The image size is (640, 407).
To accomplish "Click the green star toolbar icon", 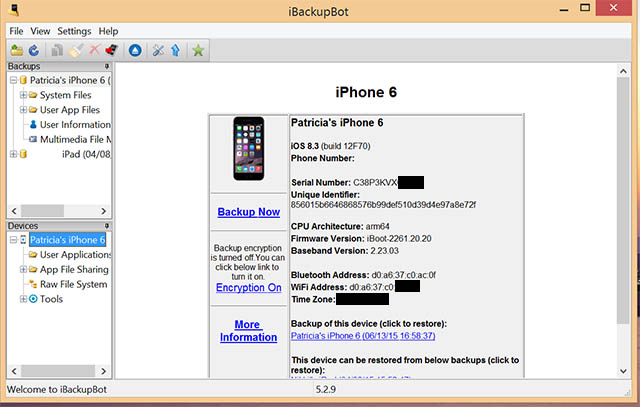I will (199, 50).
